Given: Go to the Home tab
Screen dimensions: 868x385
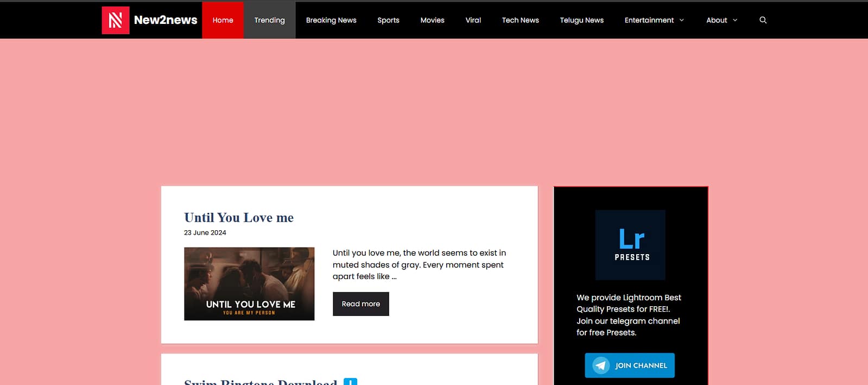Looking at the screenshot, I should [x=223, y=20].
